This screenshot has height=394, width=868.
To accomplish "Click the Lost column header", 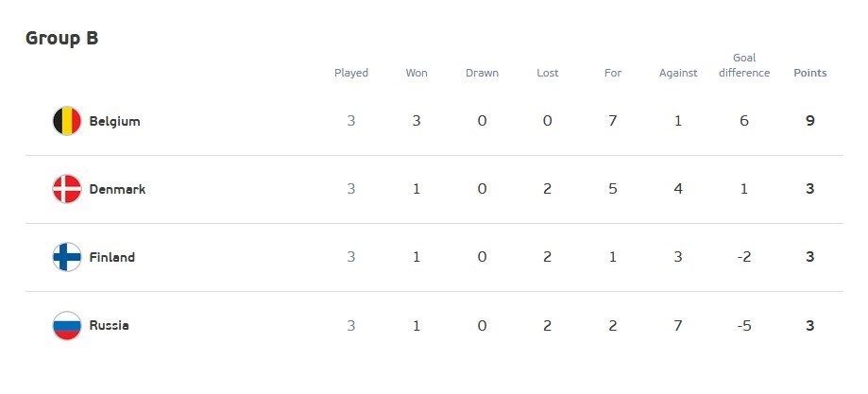I will (x=547, y=73).
